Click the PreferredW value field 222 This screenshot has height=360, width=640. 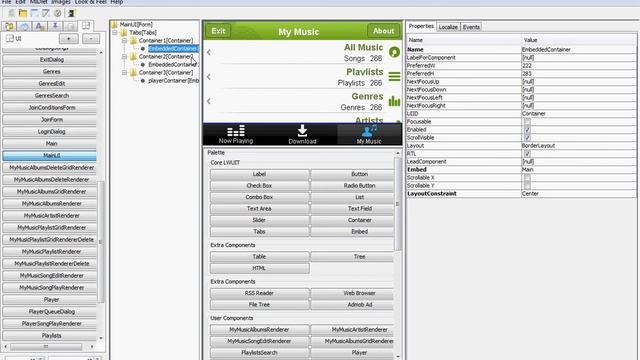coord(578,66)
